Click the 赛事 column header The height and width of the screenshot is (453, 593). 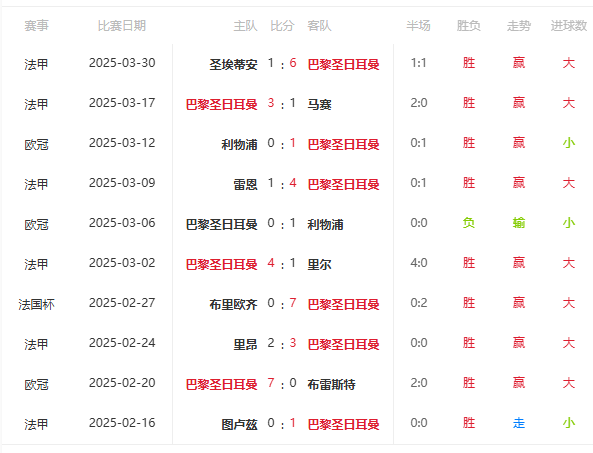(36, 26)
